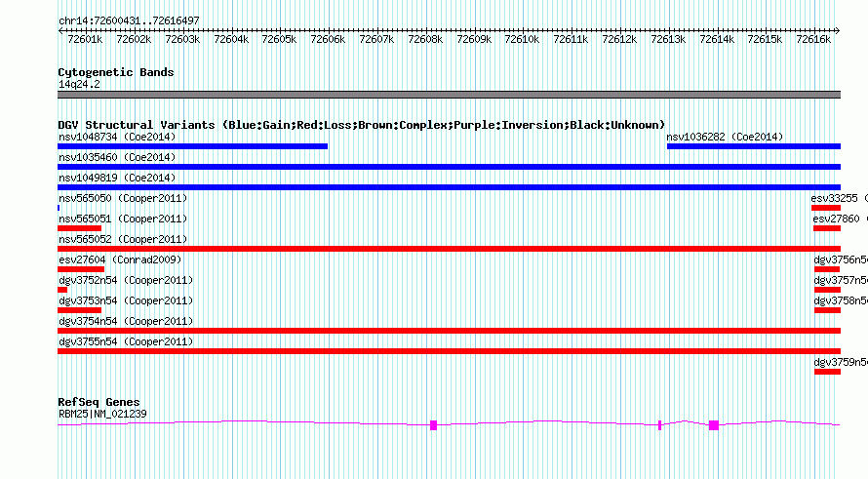Open the dgv3757n54 variant label
The width and height of the screenshot is (868, 479).
pyautogui.click(x=841, y=280)
